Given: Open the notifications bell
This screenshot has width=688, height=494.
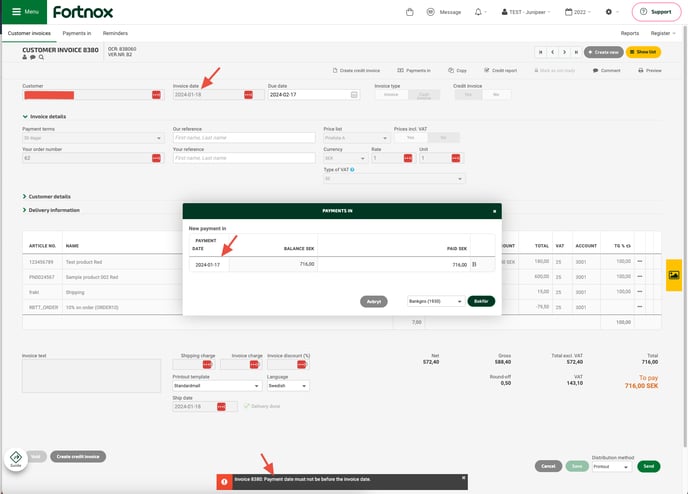Looking at the screenshot, I should point(480,12).
